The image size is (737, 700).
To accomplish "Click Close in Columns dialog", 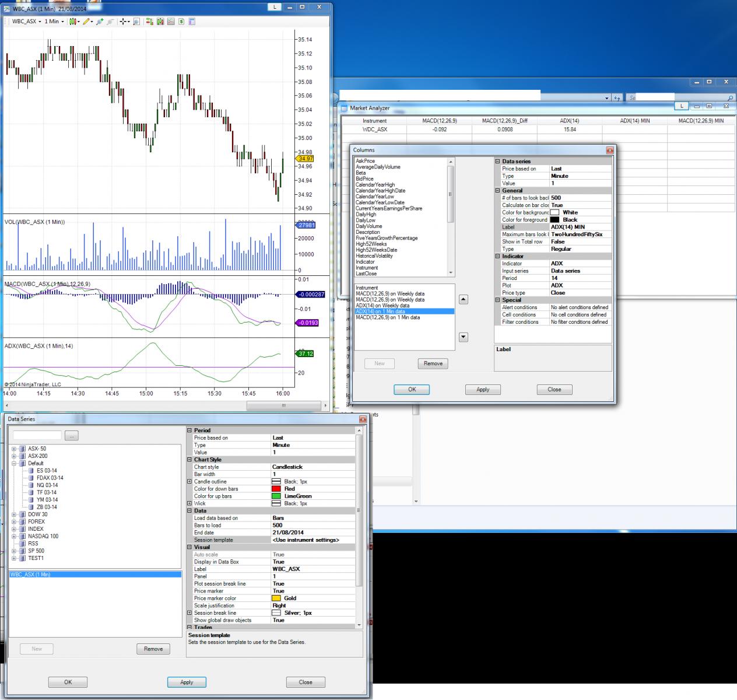I will pos(554,390).
